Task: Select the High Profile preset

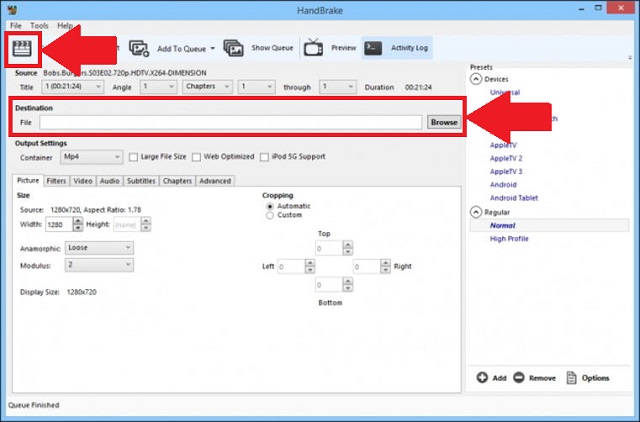Action: pos(510,238)
